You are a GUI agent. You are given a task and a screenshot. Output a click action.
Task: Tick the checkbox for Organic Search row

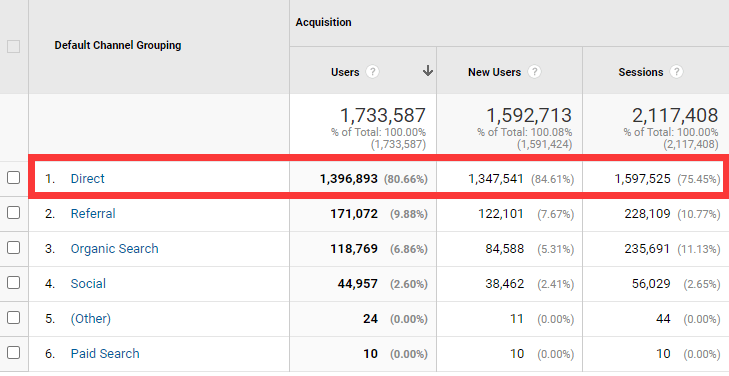tap(13, 248)
